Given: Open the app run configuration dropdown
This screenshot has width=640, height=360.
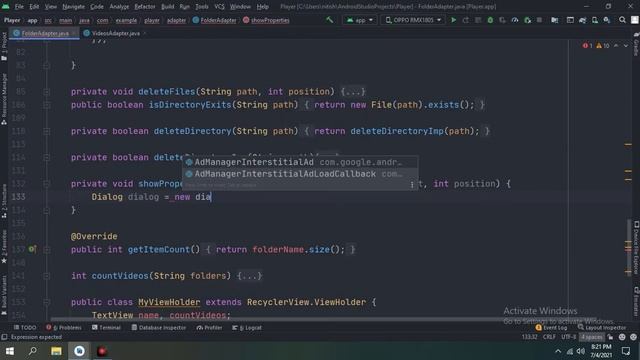Looking at the screenshot, I should point(360,20).
